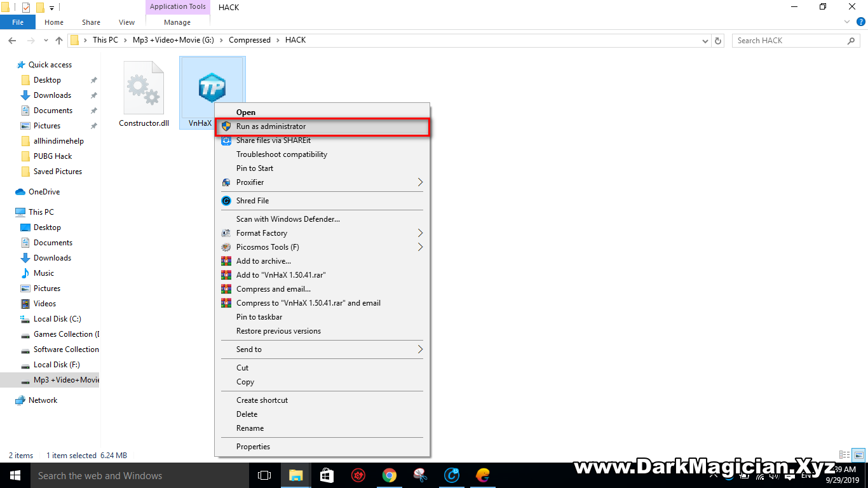The height and width of the screenshot is (488, 868).
Task: Click the Videos film icon in sidebar
Action: pos(25,304)
